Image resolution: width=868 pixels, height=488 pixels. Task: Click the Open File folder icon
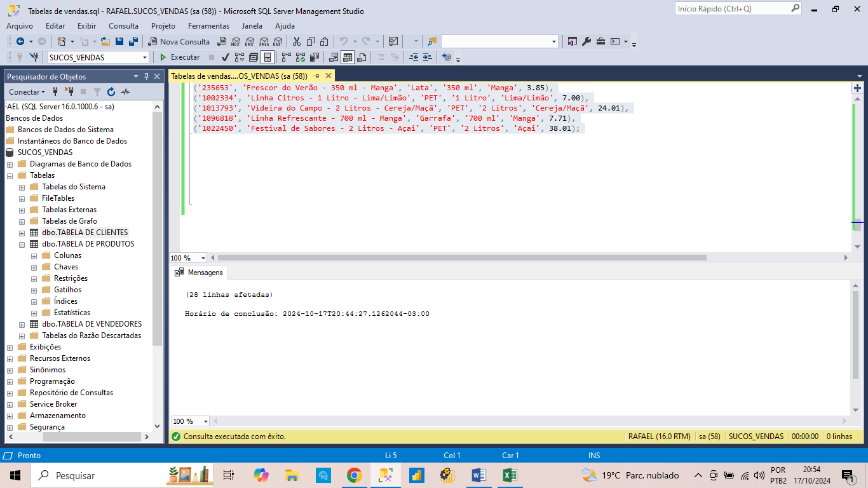[105, 41]
